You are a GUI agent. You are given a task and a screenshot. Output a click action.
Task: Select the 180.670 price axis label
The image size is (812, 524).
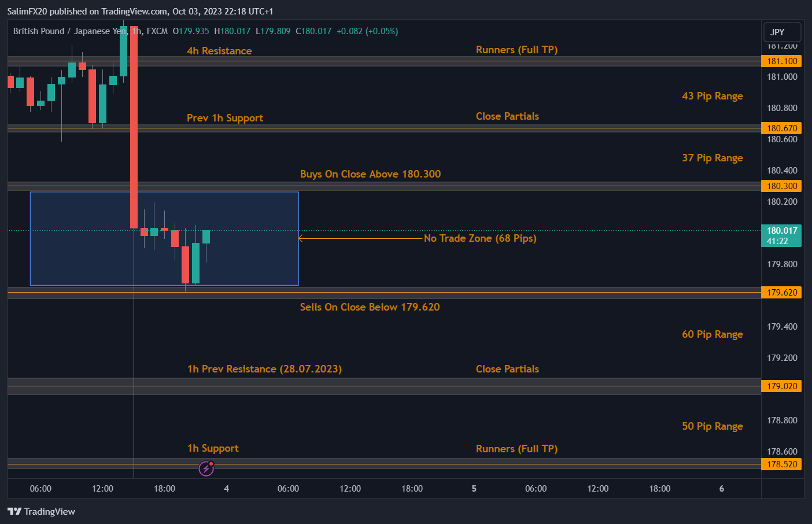781,128
